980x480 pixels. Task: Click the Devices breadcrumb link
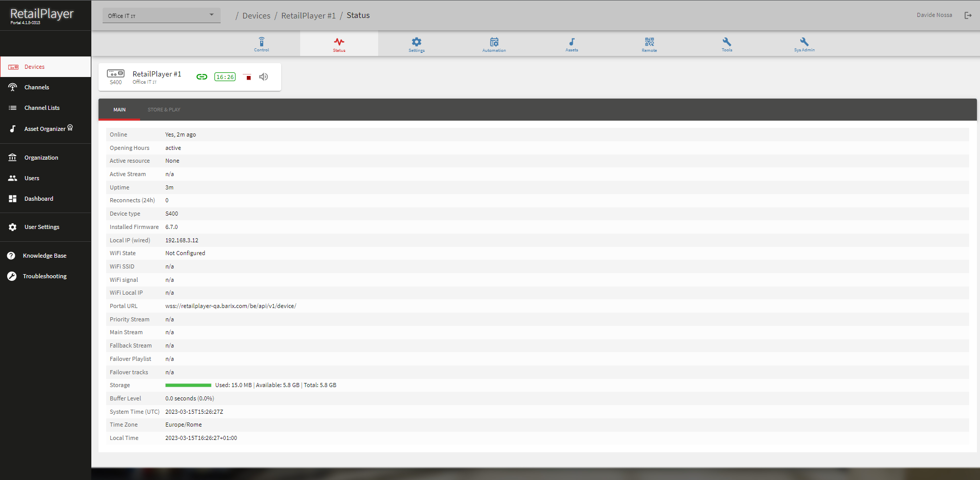coord(256,16)
